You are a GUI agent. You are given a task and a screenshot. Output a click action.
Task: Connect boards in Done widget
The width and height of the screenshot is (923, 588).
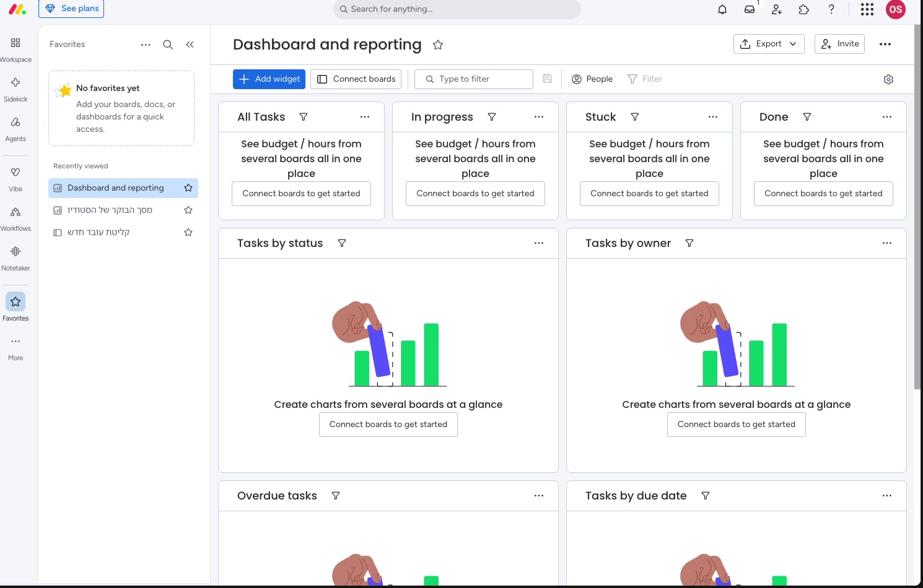(x=823, y=194)
